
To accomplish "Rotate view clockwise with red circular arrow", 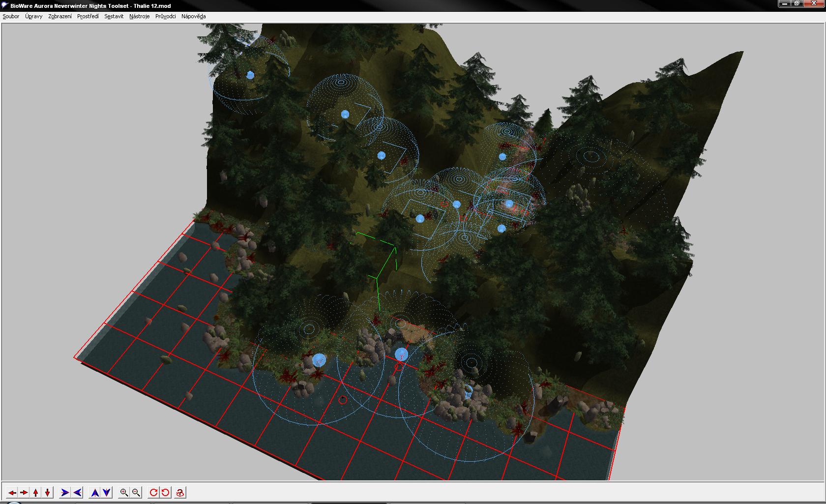I will [153, 492].
